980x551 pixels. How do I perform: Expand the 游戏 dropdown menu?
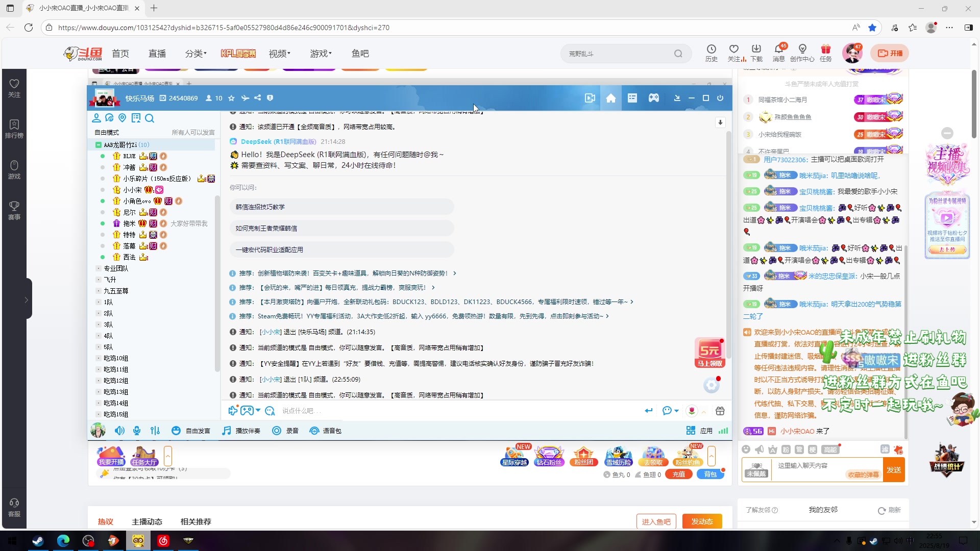click(x=321, y=54)
